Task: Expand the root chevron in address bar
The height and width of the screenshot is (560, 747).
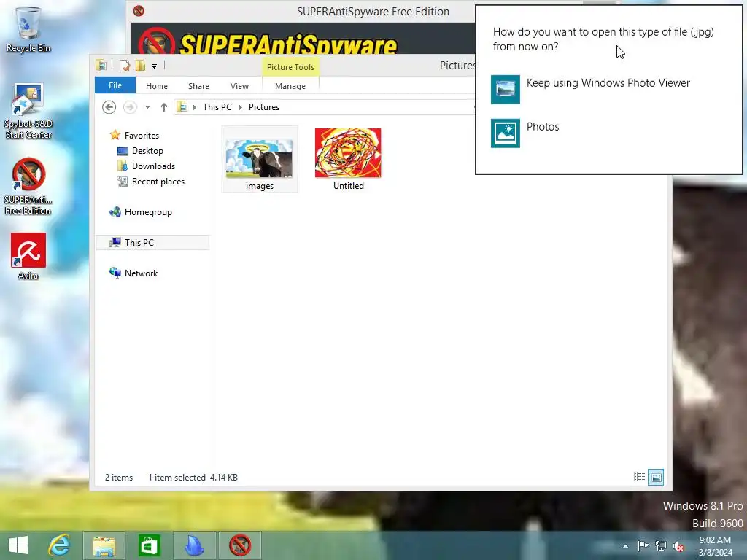Action: (x=194, y=107)
